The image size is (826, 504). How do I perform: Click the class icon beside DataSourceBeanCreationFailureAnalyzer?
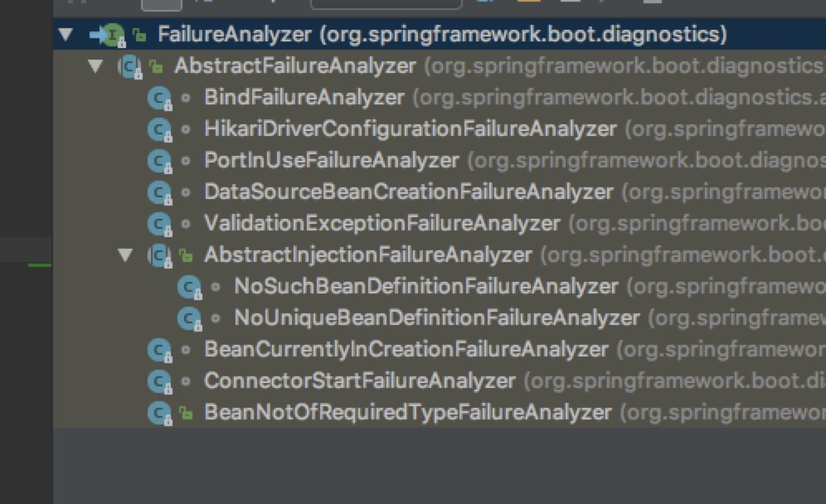(x=159, y=193)
